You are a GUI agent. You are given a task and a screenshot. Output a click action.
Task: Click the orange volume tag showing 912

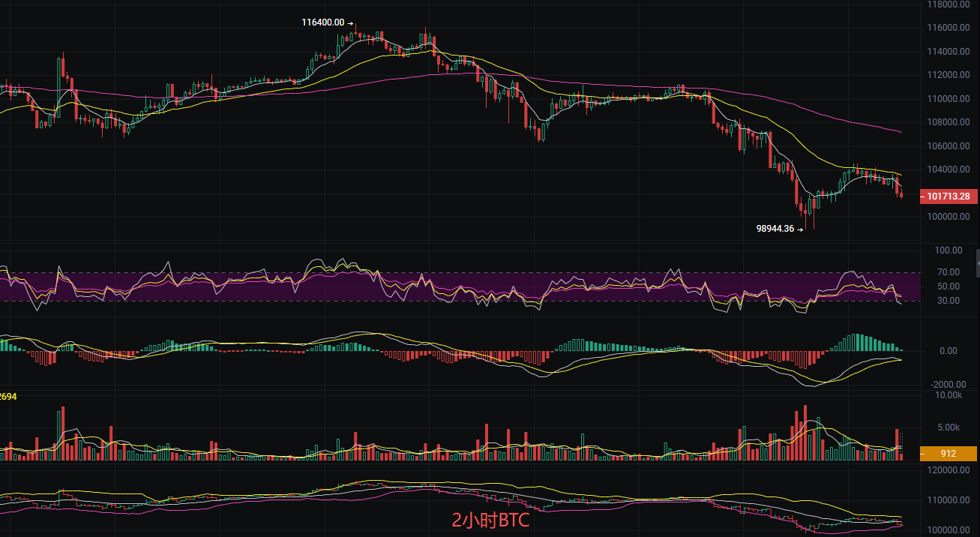click(x=948, y=453)
